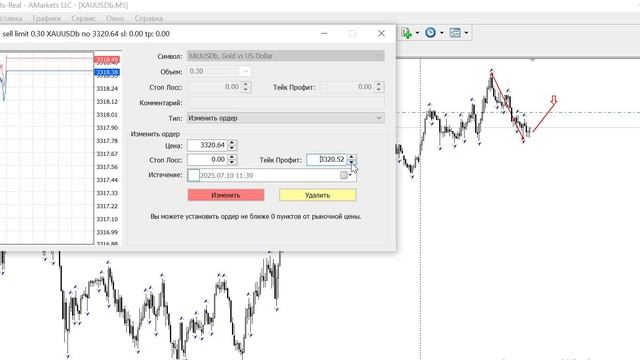This screenshot has width=640, height=360.
Task: Open the Объем volume dropdown
Action: (245, 71)
